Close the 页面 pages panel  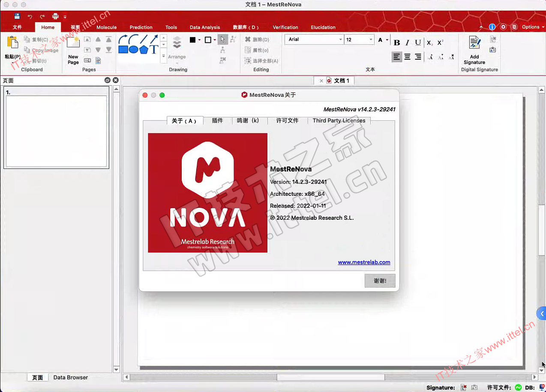(x=116, y=80)
